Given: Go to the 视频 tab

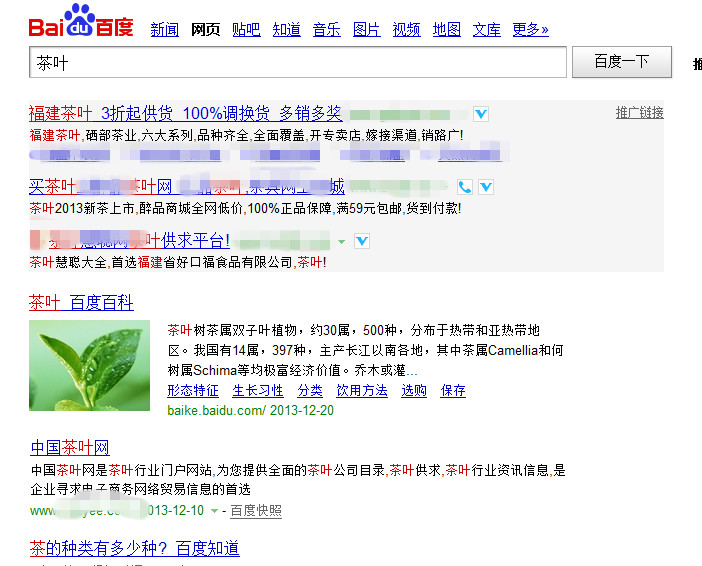Looking at the screenshot, I should (407, 30).
